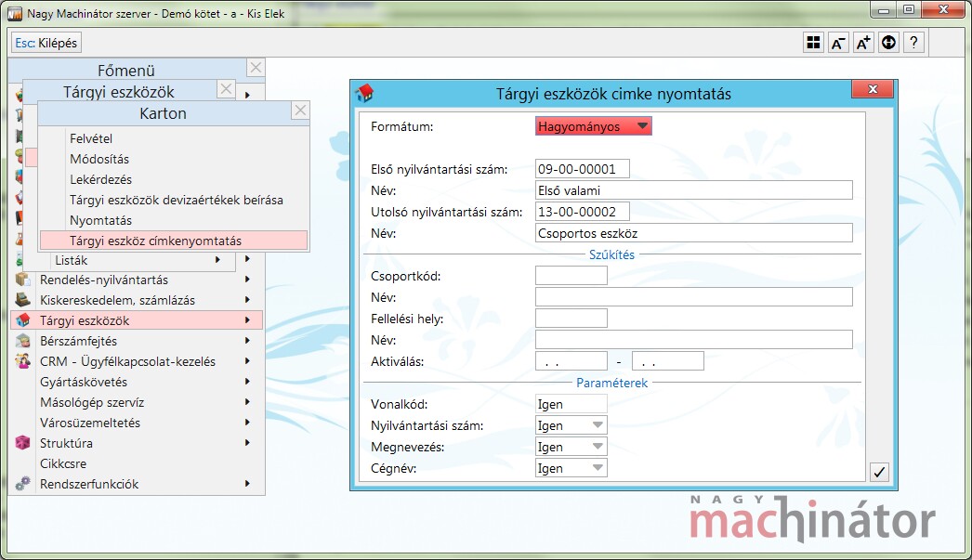This screenshot has width=972, height=560.
Task: Select Nyomtatás in Karton menu
Action: pyautogui.click(x=174, y=220)
